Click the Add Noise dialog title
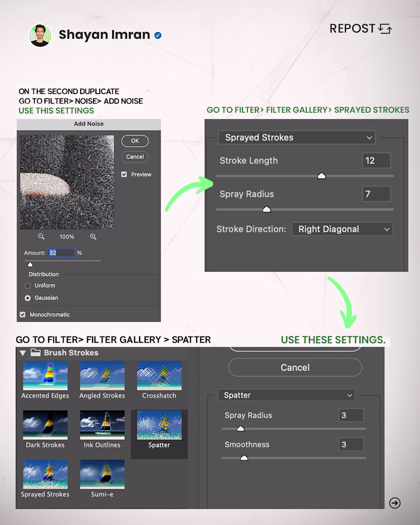Viewport: 420px width, 525px height. click(89, 124)
